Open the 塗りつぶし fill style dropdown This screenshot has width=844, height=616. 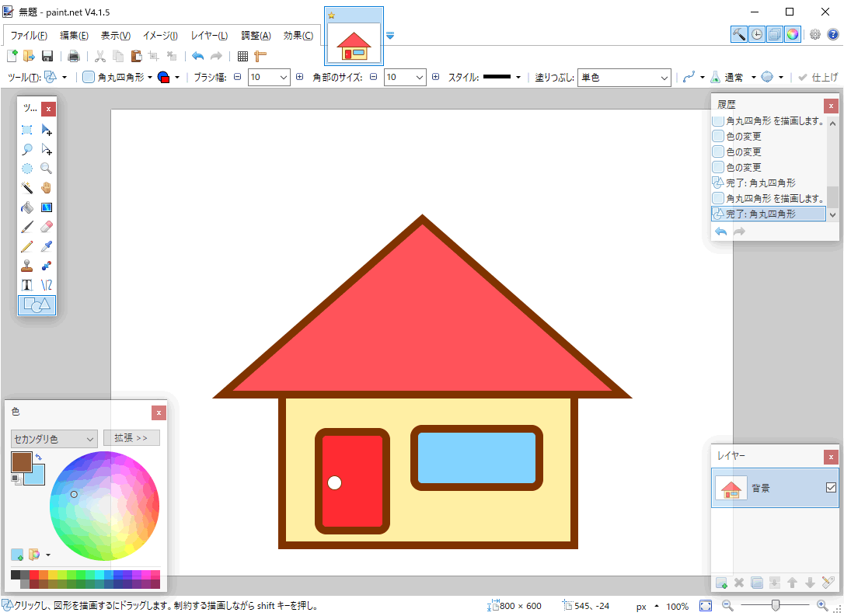(x=624, y=77)
